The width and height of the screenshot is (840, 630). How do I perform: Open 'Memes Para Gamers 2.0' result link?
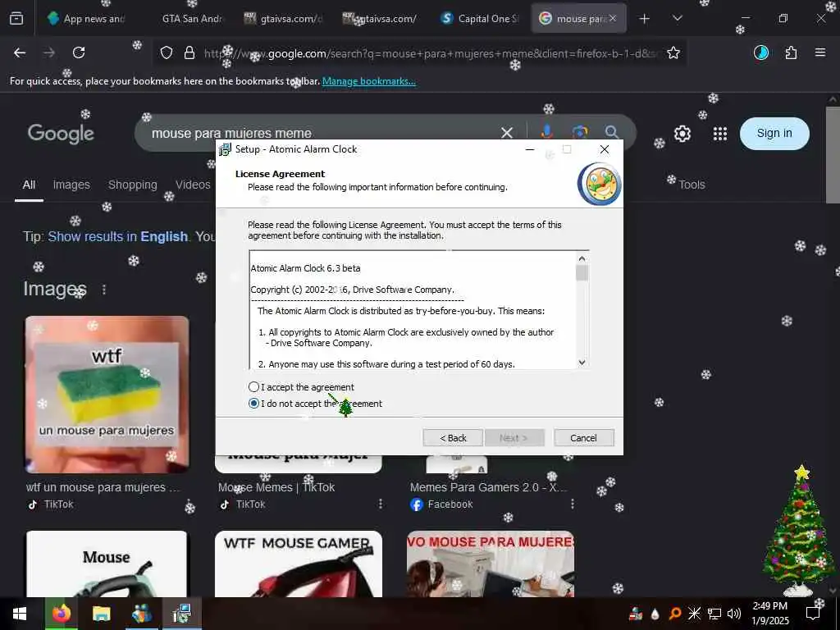click(487, 487)
